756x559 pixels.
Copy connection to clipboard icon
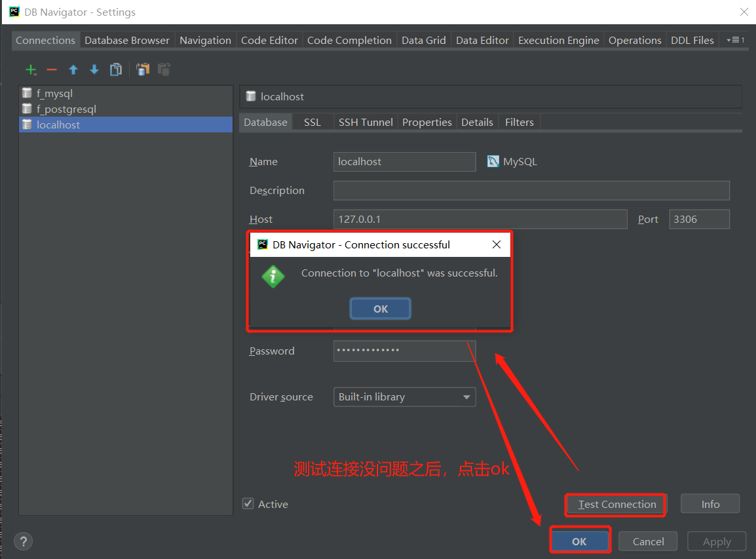[143, 70]
